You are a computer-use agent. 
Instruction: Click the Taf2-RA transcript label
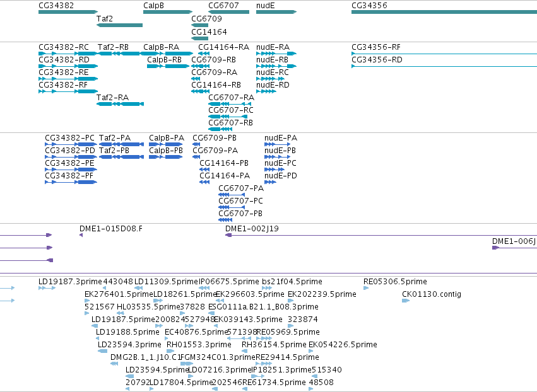[112, 98]
